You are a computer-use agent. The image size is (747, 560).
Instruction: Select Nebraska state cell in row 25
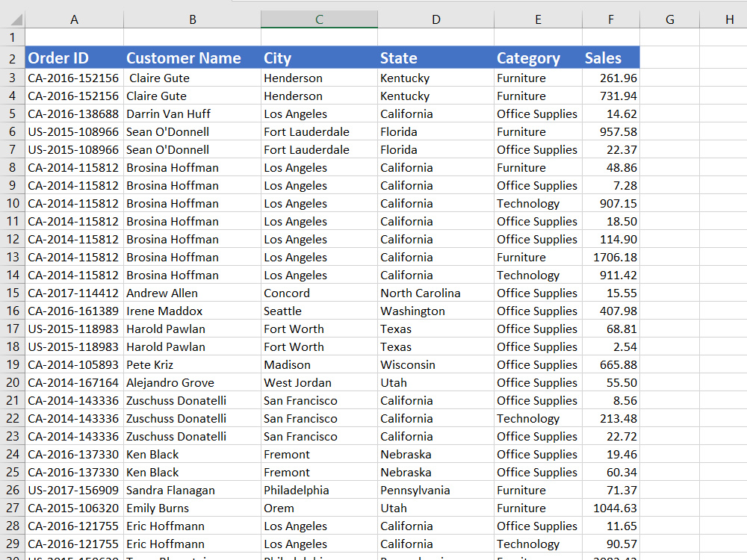(436, 473)
